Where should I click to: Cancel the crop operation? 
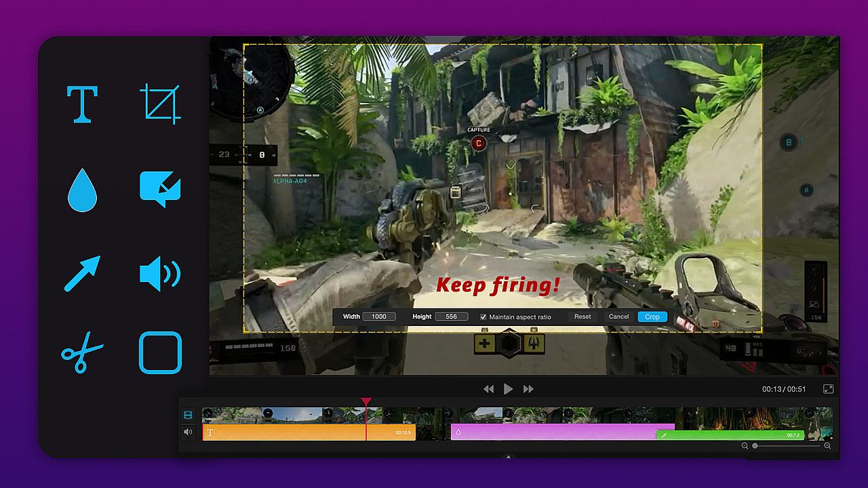pos(618,317)
